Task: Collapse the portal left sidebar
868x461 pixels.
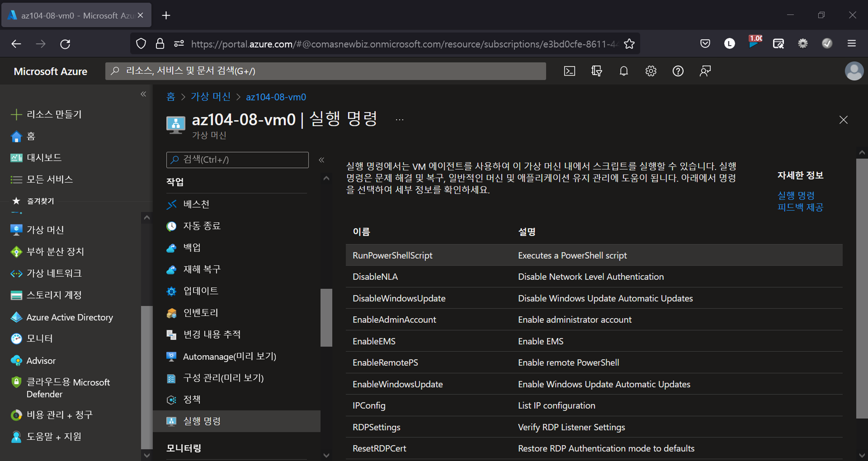Action: (143, 94)
